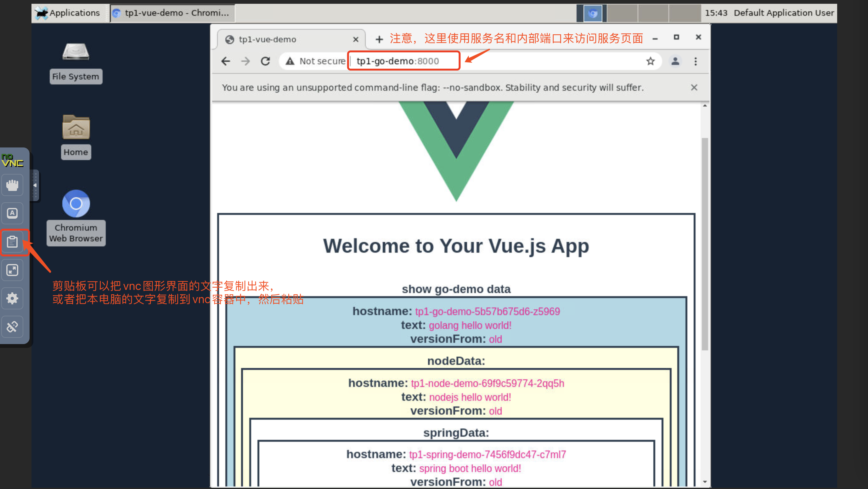This screenshot has width=868, height=489.
Task: Show the noVNC virtual keyboard
Action: pyautogui.click(x=12, y=213)
